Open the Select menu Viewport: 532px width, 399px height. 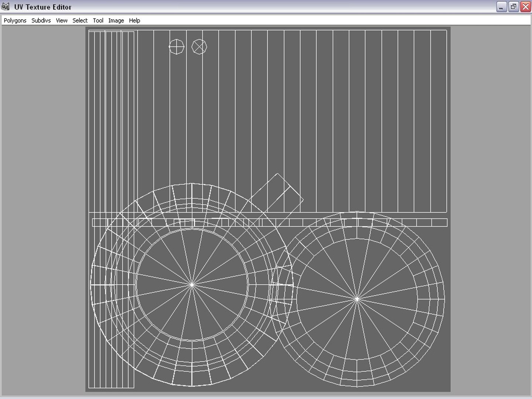[x=80, y=20]
